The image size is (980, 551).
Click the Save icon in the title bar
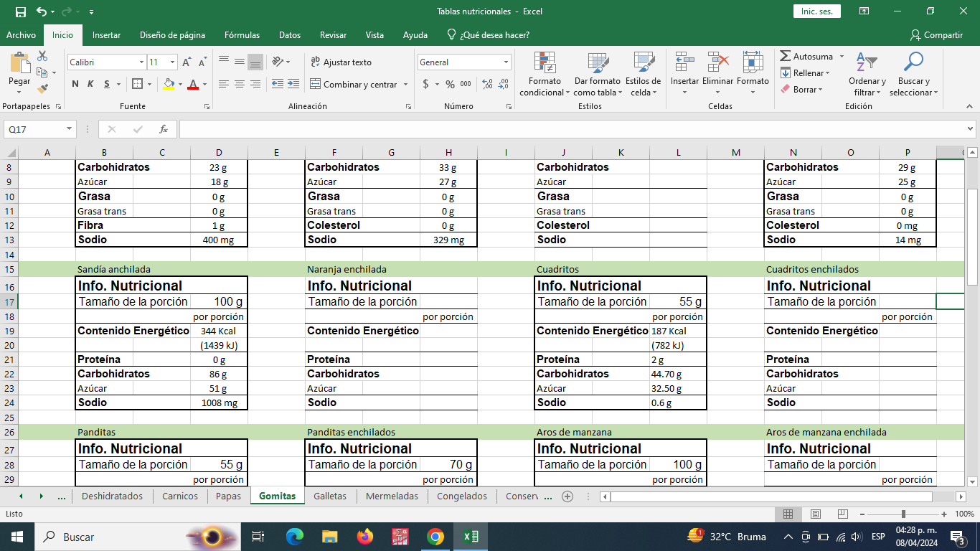tap(20, 11)
